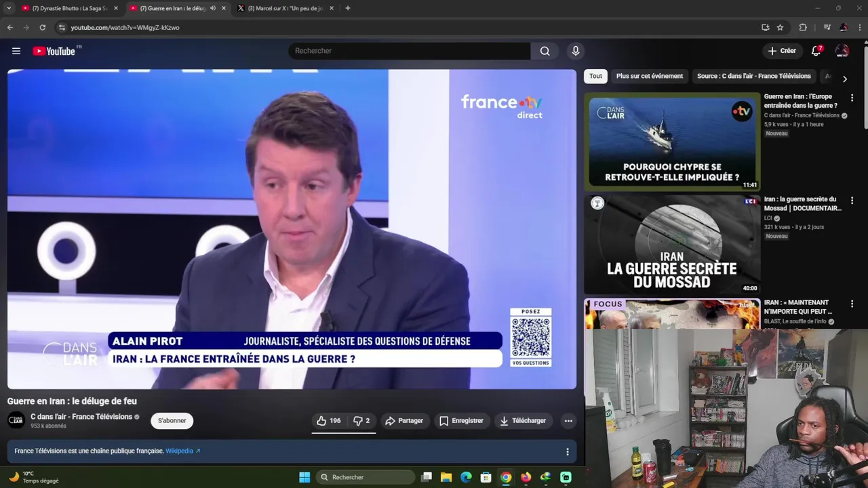Open a new browser tab
The image size is (868, 488).
coord(347,8)
